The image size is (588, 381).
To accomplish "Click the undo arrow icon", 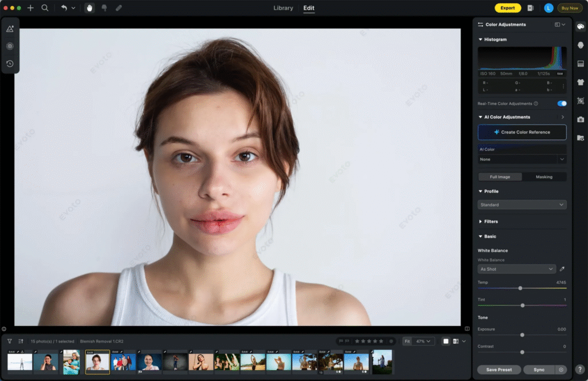I will [x=64, y=8].
